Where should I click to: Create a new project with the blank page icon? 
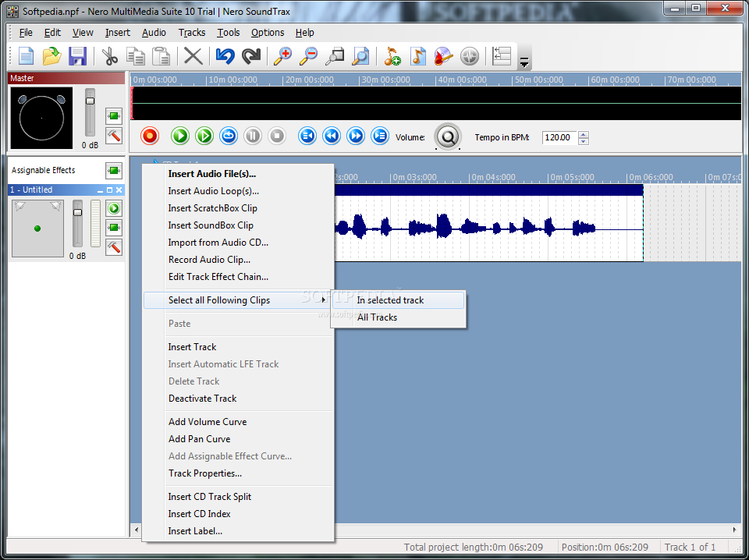tap(26, 56)
